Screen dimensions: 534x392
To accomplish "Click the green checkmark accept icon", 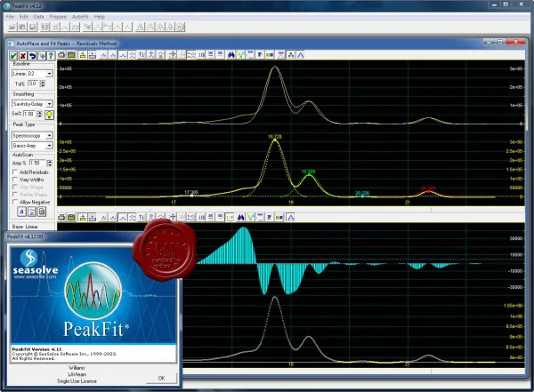I will (13, 55).
